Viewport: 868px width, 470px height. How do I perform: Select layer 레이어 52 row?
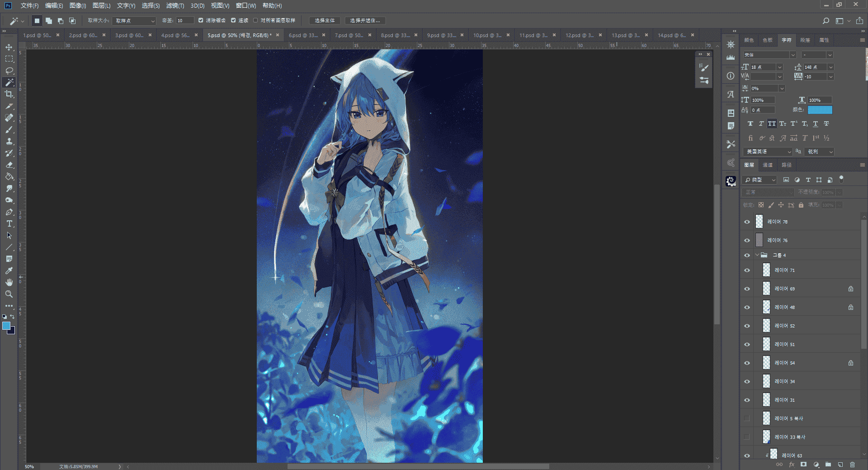click(800, 326)
